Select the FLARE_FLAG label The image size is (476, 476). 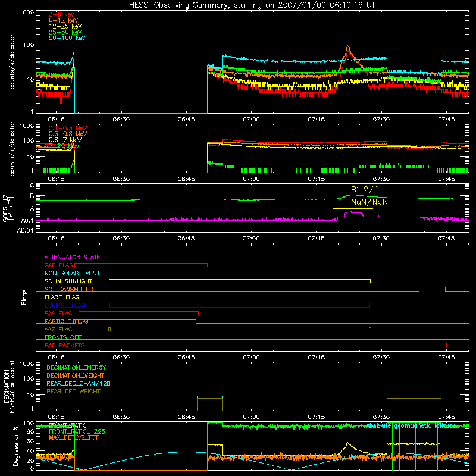(x=62, y=297)
